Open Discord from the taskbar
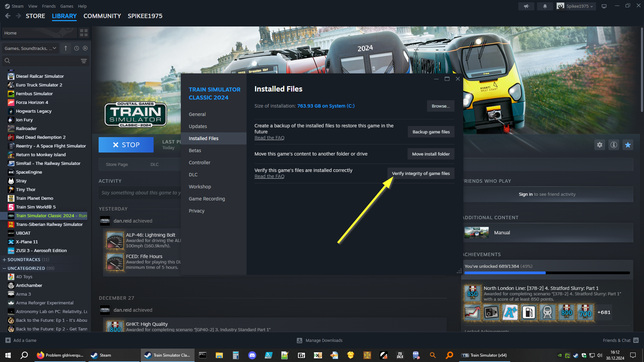 pyautogui.click(x=252, y=355)
